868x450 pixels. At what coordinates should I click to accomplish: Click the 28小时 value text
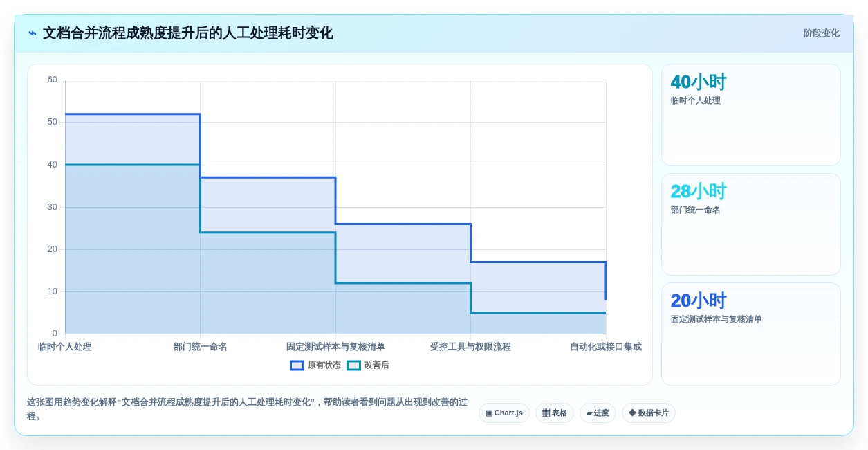click(x=699, y=191)
